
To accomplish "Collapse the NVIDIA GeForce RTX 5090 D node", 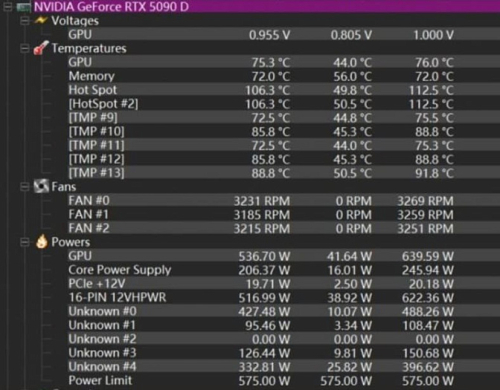I will pos(7,7).
